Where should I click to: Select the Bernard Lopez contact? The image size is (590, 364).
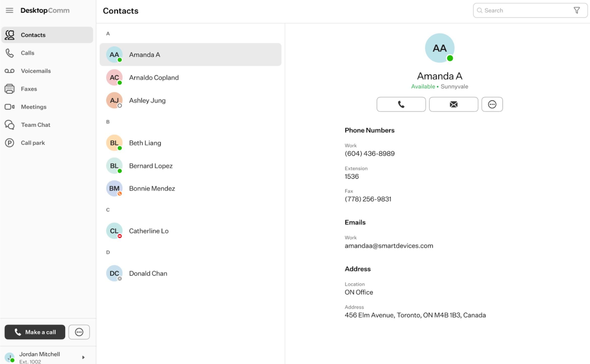[x=190, y=166]
